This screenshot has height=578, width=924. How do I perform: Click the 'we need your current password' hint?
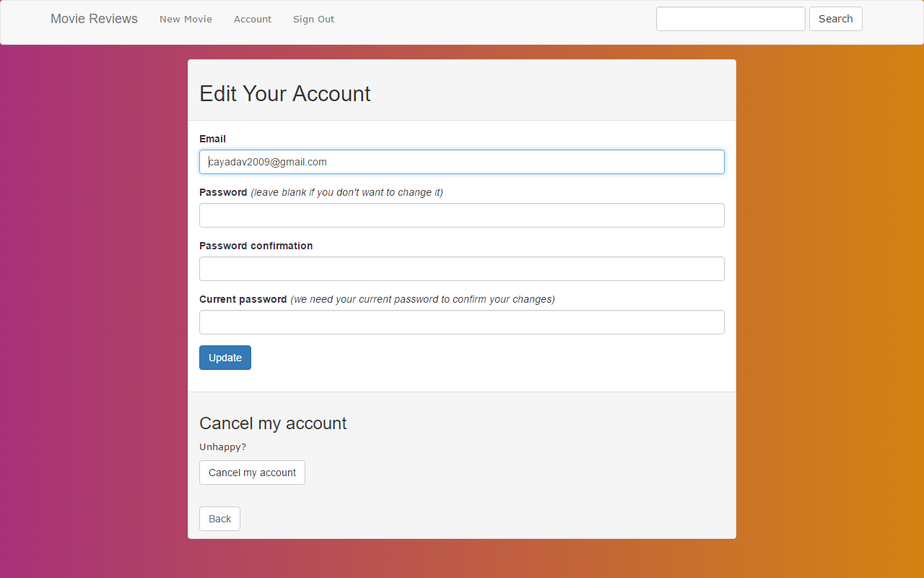[x=423, y=299]
